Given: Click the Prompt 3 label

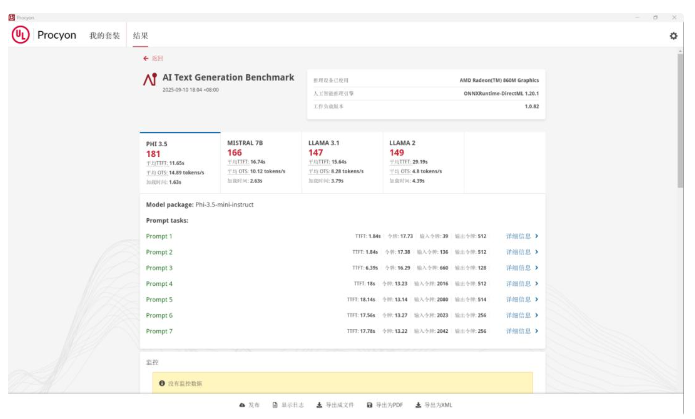Looking at the screenshot, I should click(159, 268).
